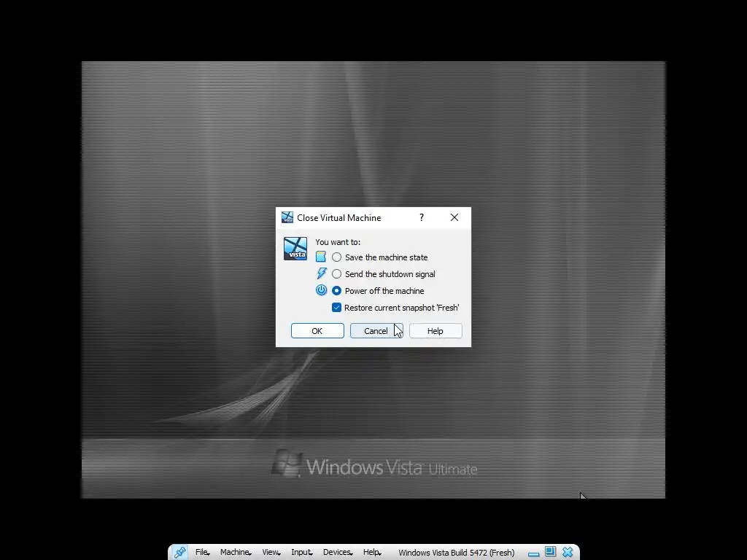Click Cancel in Close Virtual Machine dialog
Viewport: 747px width, 560px height.
click(x=376, y=331)
